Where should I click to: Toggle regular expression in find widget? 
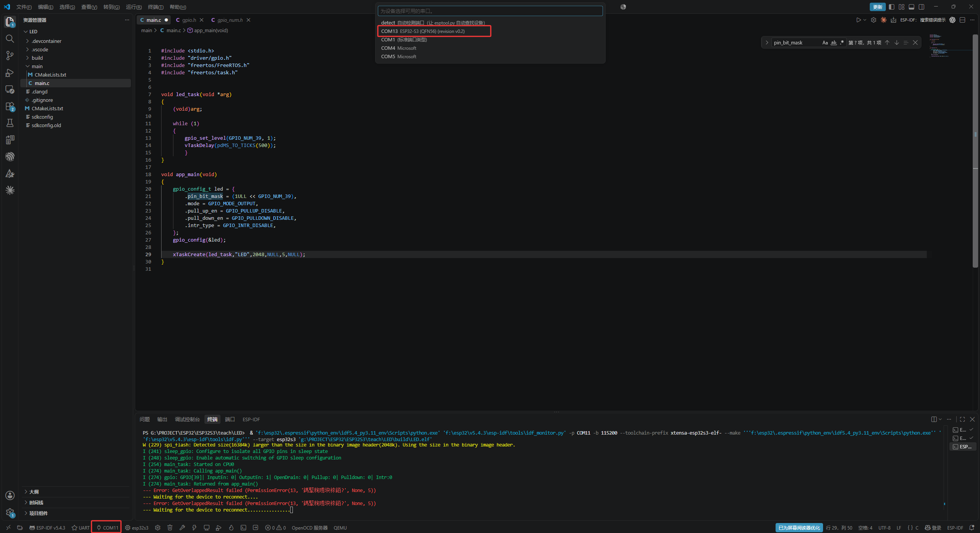click(842, 43)
